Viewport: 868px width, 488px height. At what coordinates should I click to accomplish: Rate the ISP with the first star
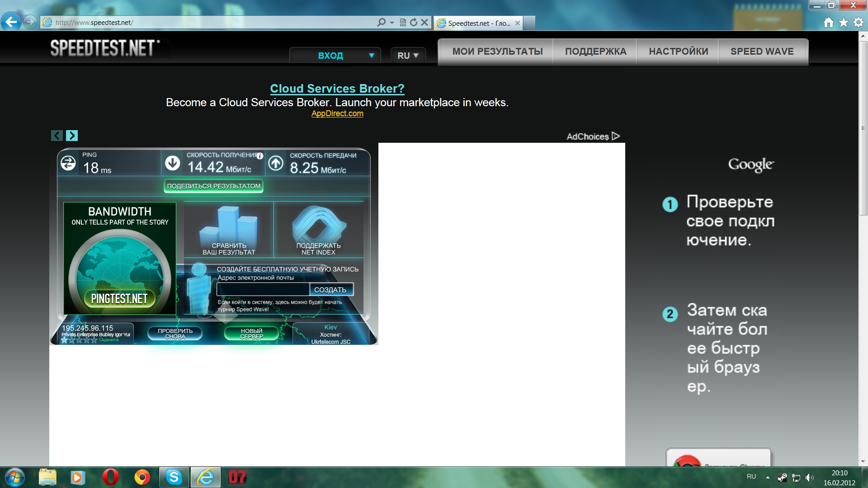[x=65, y=340]
